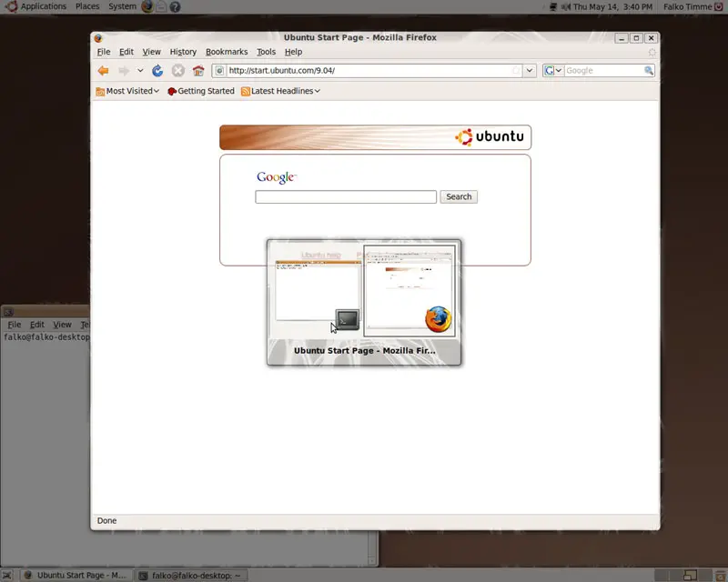Open Edit menu in terminal window
Screen dimensions: 728x582
[37, 325]
